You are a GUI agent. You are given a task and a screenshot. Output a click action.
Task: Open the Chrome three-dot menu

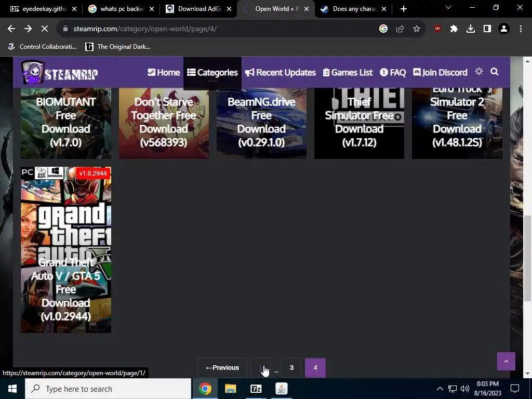tap(521, 29)
